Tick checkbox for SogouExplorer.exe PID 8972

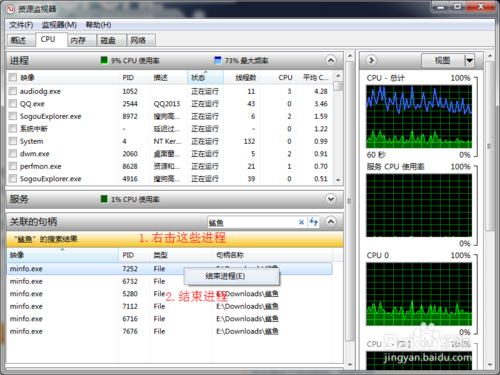[x=13, y=116]
